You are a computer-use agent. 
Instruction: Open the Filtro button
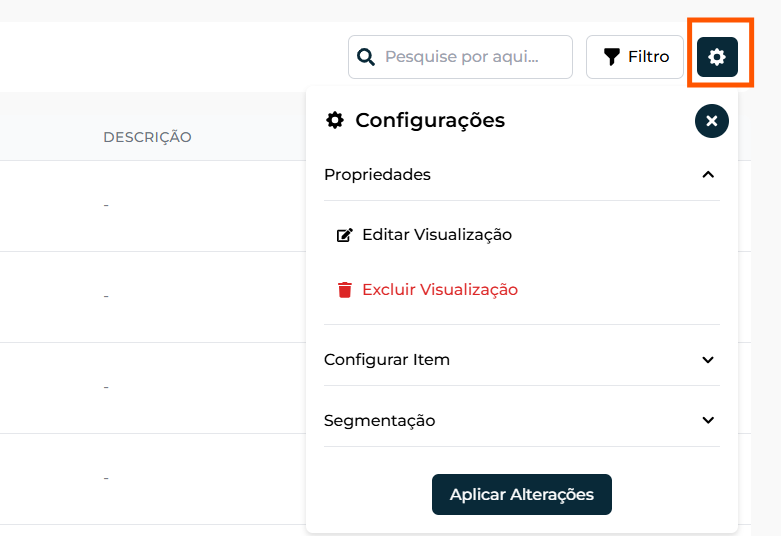[x=635, y=57]
